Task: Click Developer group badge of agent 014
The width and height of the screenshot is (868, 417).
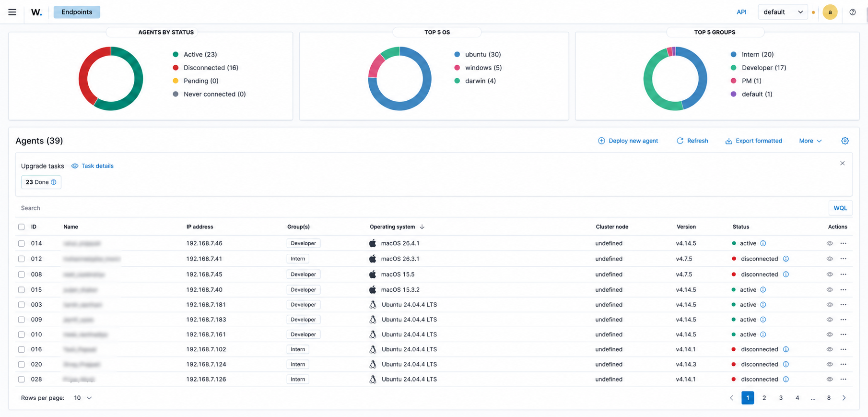Action: pos(304,243)
